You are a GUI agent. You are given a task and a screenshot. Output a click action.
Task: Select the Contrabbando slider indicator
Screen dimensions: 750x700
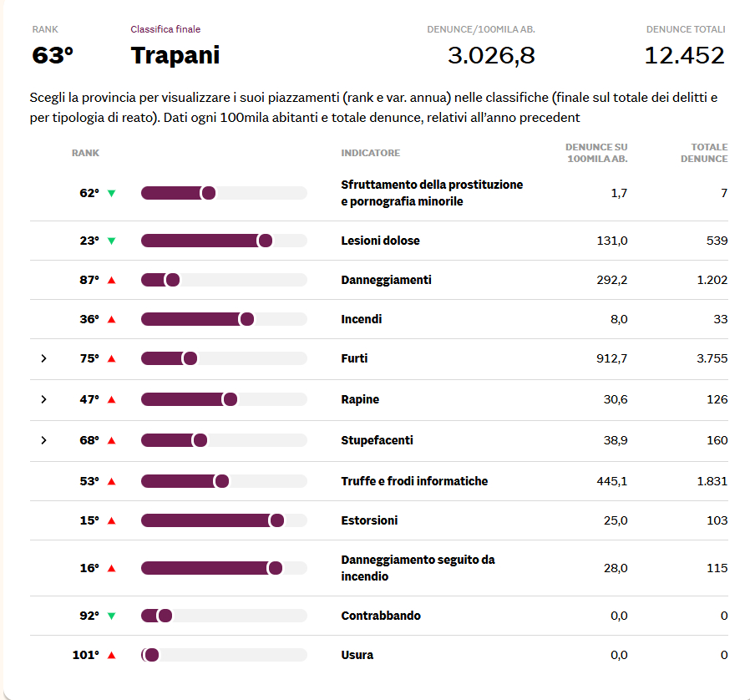165,616
